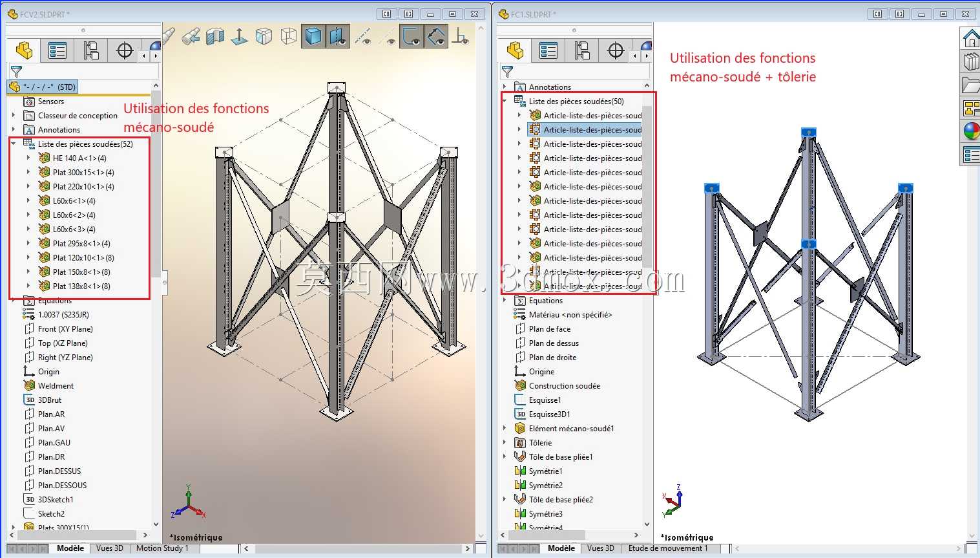Open Etude de mouvement 1 tab
This screenshot has height=558, width=980.
click(x=668, y=548)
